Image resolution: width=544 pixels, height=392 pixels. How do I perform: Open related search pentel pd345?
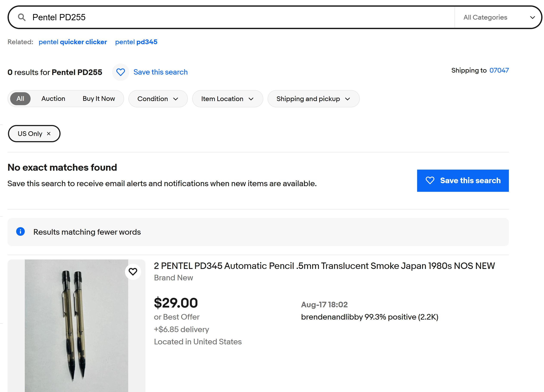[x=136, y=42]
